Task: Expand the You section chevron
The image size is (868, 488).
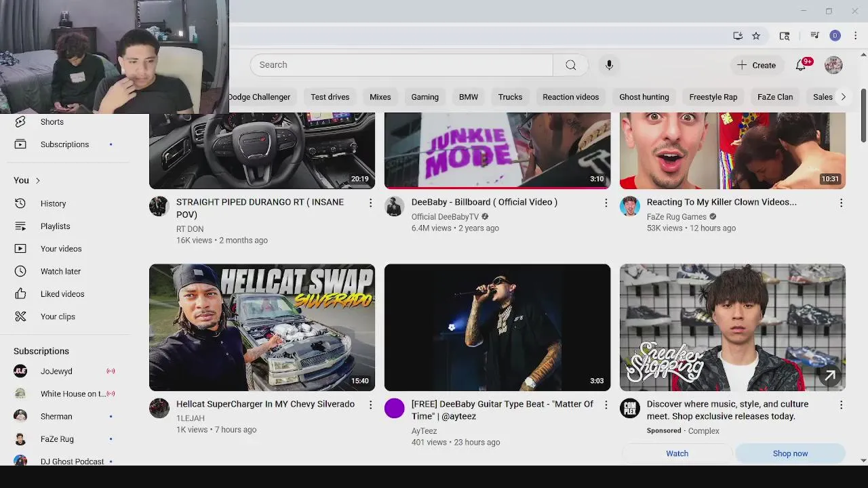Action: [38, 180]
